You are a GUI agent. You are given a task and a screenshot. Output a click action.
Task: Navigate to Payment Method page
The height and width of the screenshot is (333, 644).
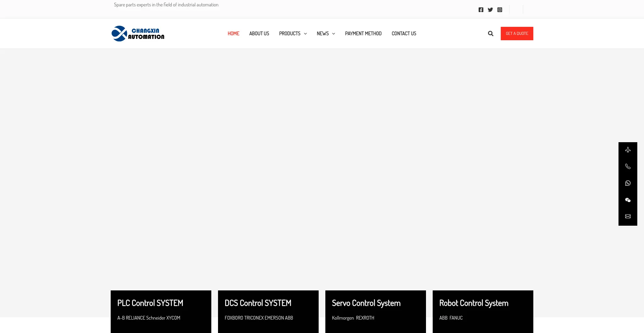click(363, 34)
